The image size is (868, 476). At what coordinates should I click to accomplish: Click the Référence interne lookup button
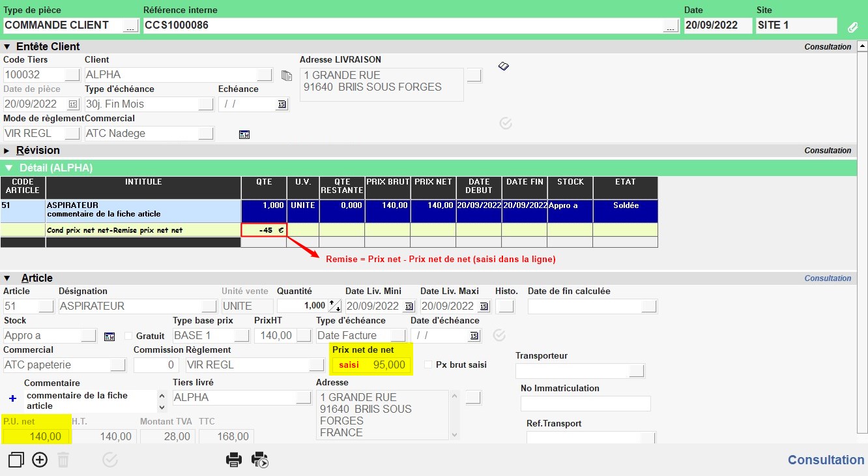pos(671,25)
